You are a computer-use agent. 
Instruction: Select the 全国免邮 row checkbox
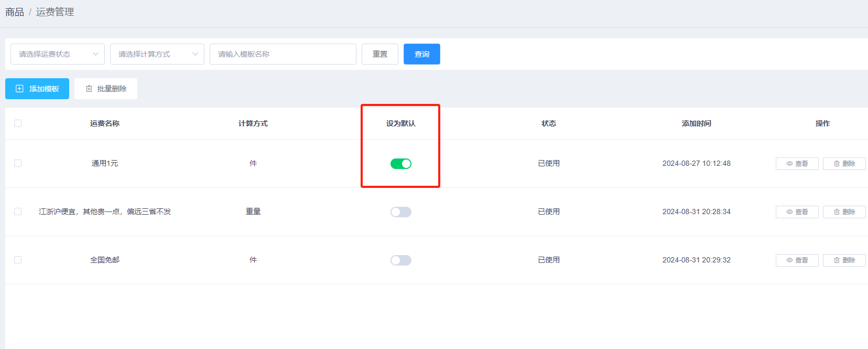[x=18, y=260]
